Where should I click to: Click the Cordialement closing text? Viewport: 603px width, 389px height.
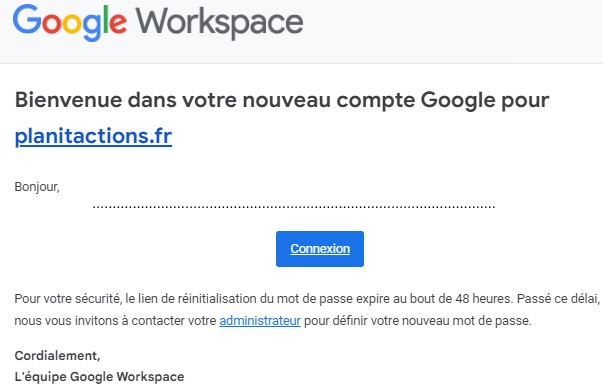point(57,356)
